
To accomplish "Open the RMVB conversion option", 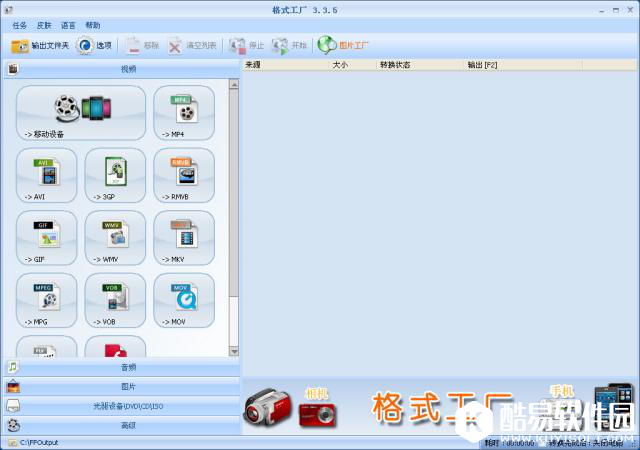I will pos(183,175).
